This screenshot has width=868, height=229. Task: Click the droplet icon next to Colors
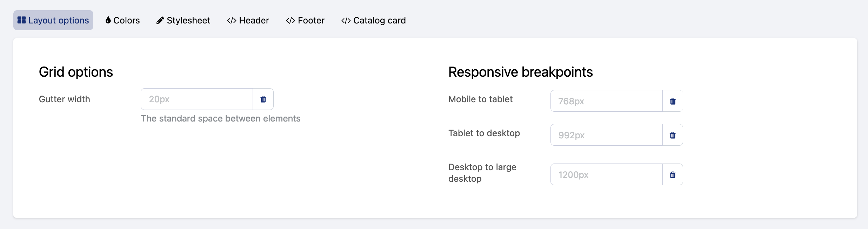[x=108, y=20]
